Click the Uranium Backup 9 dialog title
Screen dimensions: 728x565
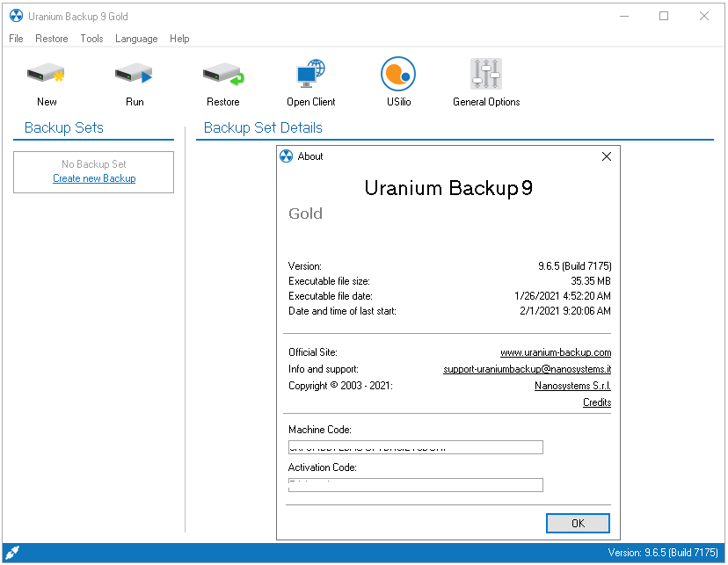pyautogui.click(x=448, y=188)
